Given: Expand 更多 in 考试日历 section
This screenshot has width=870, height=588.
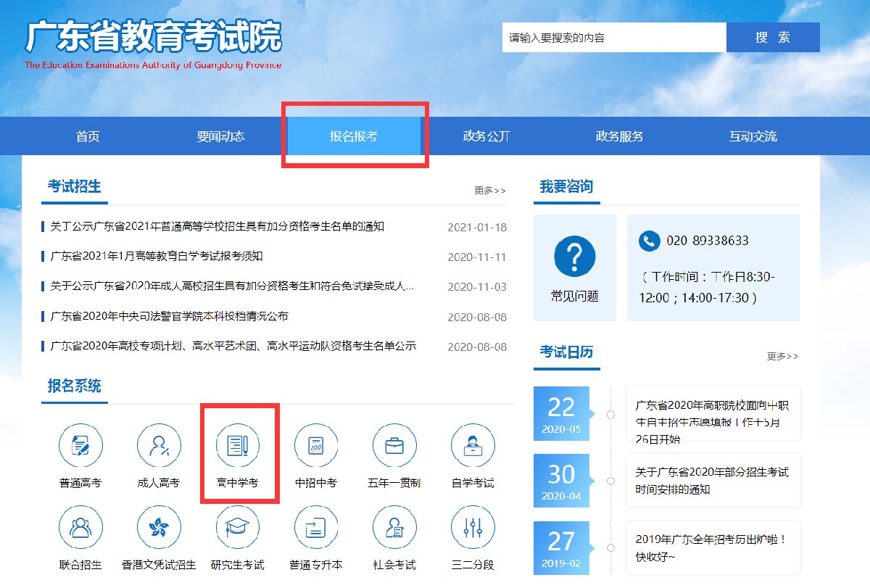Looking at the screenshot, I should pos(782,357).
